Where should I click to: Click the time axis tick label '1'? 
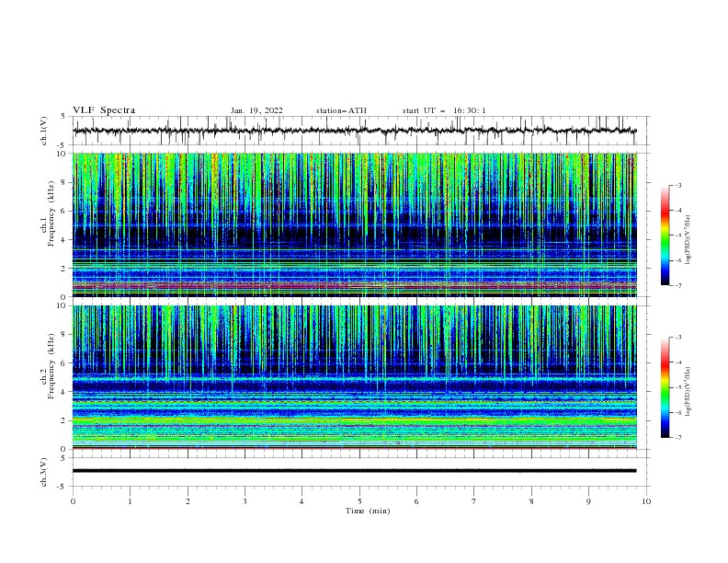coord(130,501)
